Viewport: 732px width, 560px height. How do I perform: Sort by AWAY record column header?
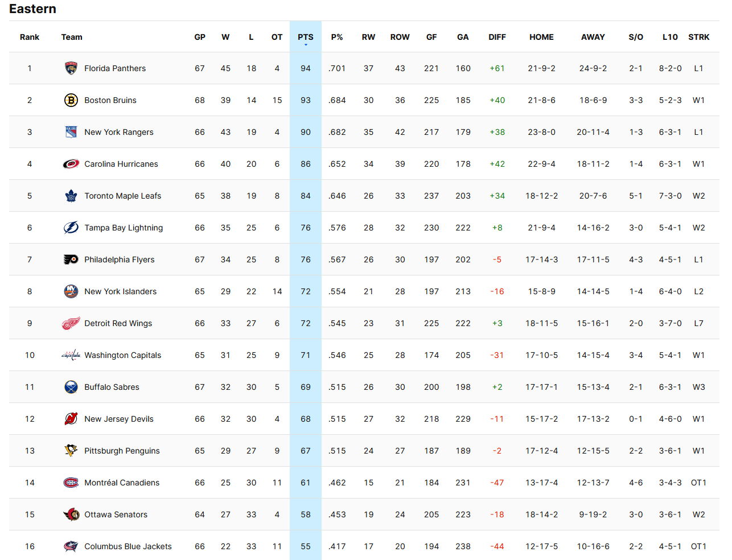(593, 37)
